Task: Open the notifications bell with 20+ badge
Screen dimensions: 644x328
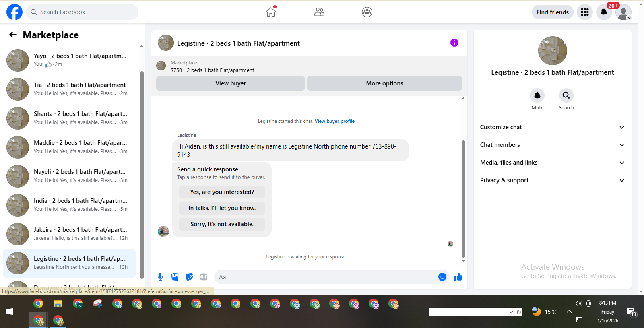Action: [x=604, y=12]
